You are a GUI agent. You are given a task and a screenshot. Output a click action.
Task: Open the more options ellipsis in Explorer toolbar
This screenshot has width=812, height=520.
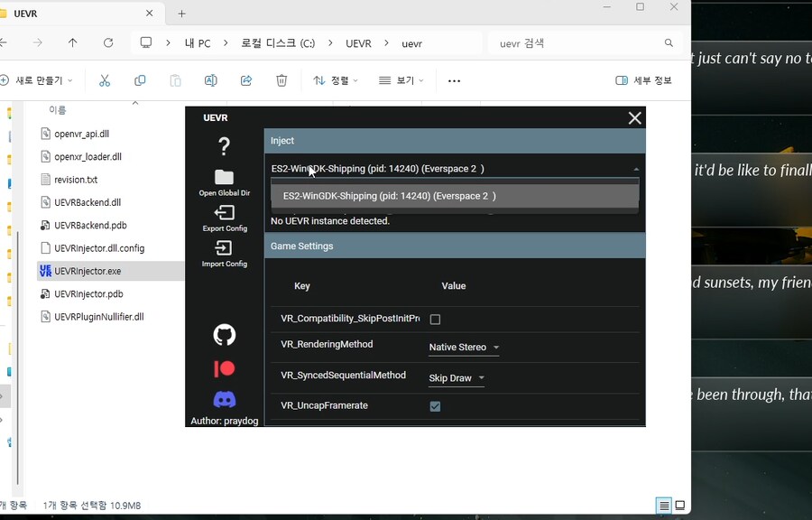pyautogui.click(x=454, y=80)
